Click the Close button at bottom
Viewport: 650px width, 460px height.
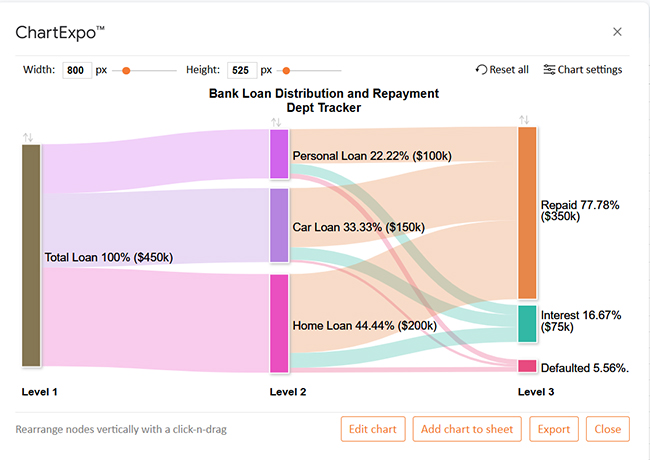607,429
